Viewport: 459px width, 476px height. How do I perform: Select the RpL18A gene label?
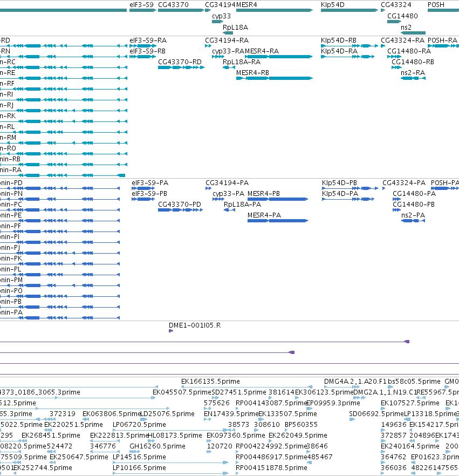235,28
